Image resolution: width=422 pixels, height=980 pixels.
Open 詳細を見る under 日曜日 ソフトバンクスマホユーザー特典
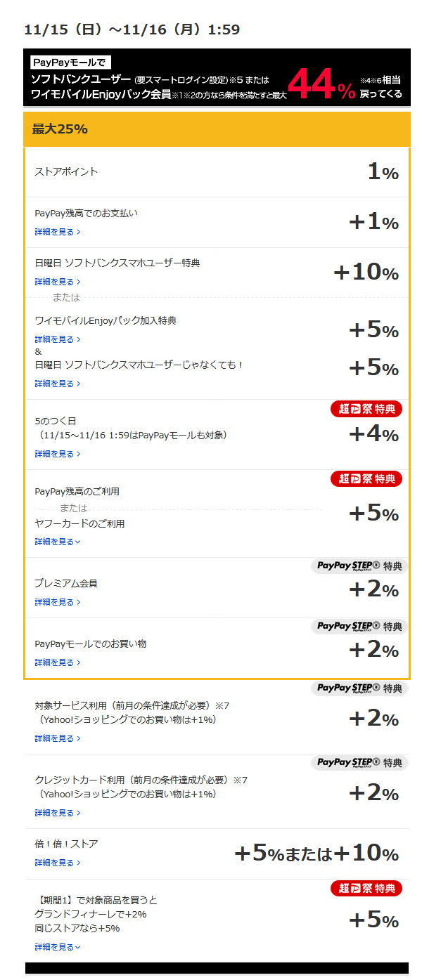[58, 282]
